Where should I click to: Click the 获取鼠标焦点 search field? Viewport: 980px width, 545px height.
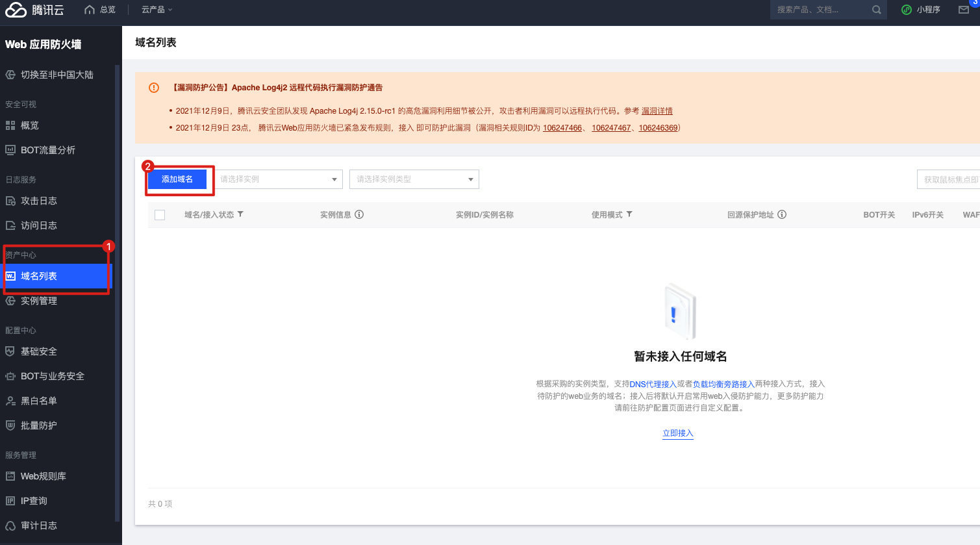click(x=948, y=179)
